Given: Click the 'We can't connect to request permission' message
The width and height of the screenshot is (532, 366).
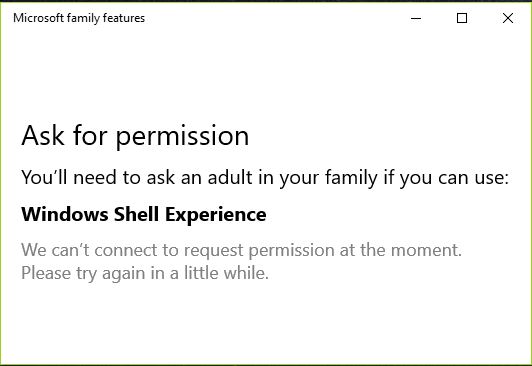Looking at the screenshot, I should pos(241,251).
